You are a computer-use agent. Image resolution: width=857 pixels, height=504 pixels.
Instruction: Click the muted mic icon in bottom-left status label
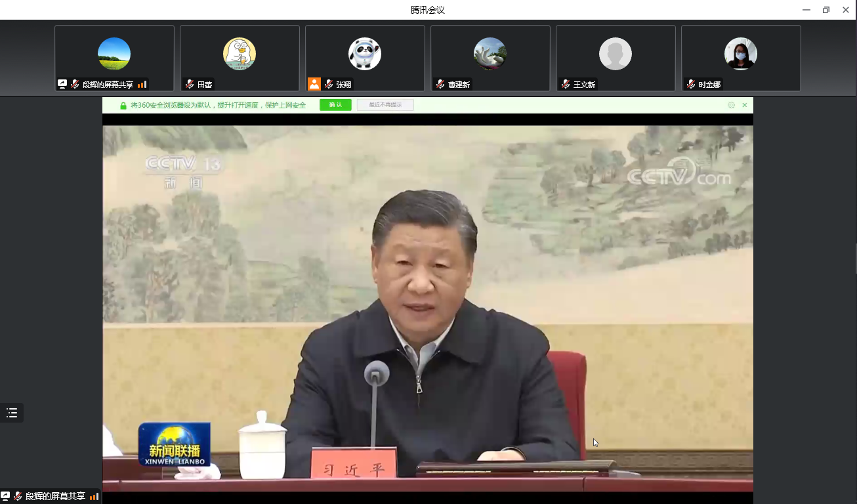coord(18,496)
